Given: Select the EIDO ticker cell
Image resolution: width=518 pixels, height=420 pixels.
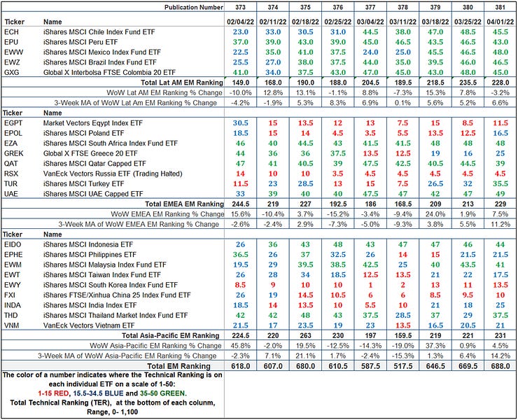Looking at the screenshot, I should 13,244.
